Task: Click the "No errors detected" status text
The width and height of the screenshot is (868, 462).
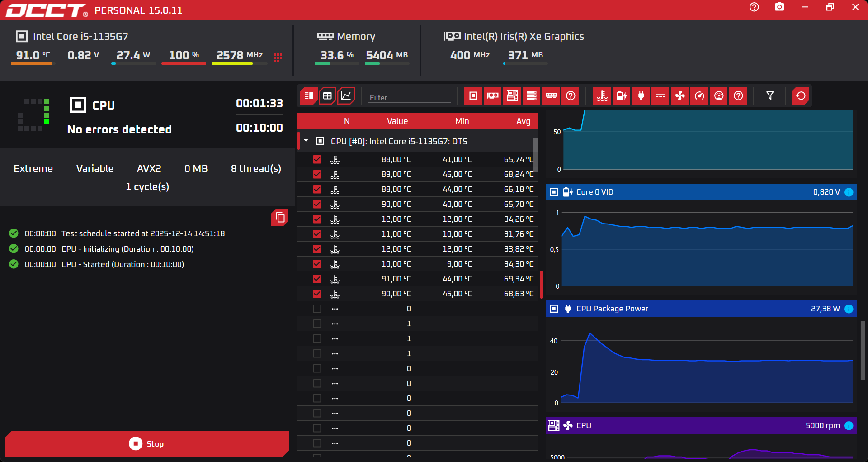Action: coord(119,130)
